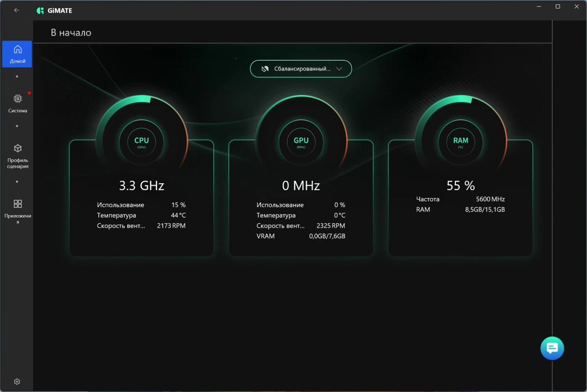Click the GiMATE logo icon
587x392 pixels.
(x=41, y=10)
